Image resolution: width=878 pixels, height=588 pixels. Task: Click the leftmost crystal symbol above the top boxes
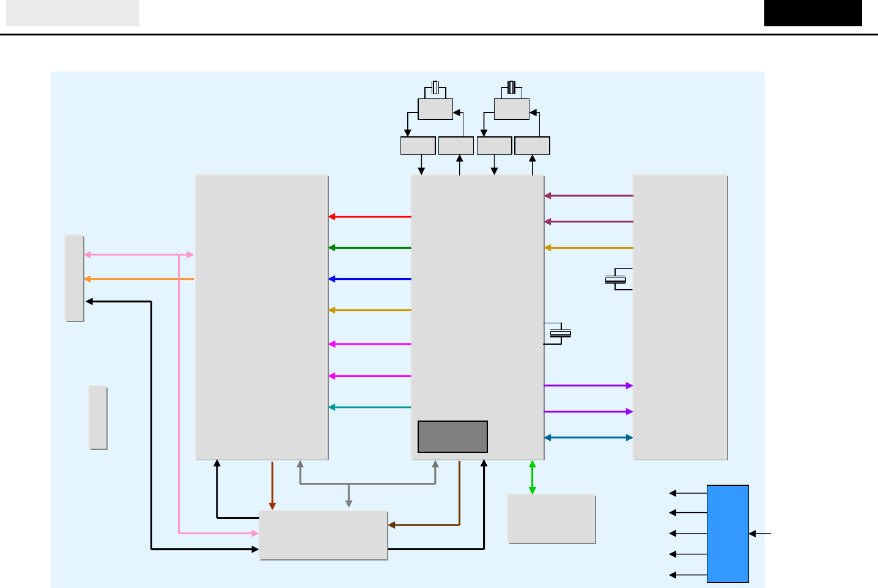pyautogui.click(x=435, y=87)
